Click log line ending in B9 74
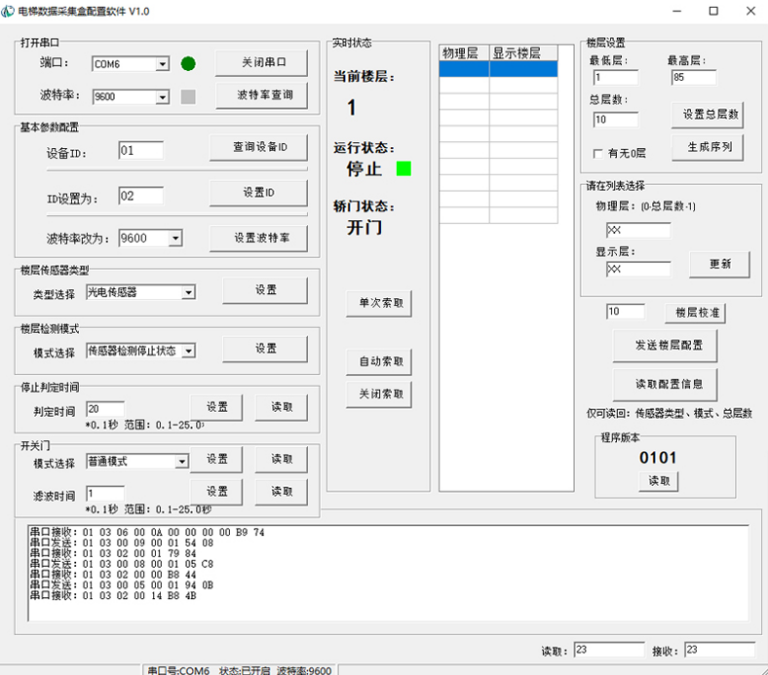This screenshot has width=768, height=675. coord(147,532)
